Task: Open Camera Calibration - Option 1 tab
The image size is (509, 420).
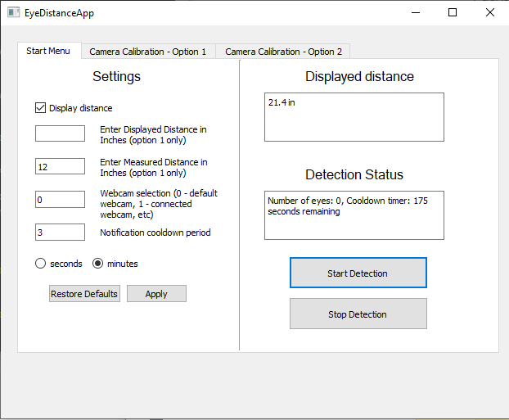Action: pyautogui.click(x=148, y=52)
